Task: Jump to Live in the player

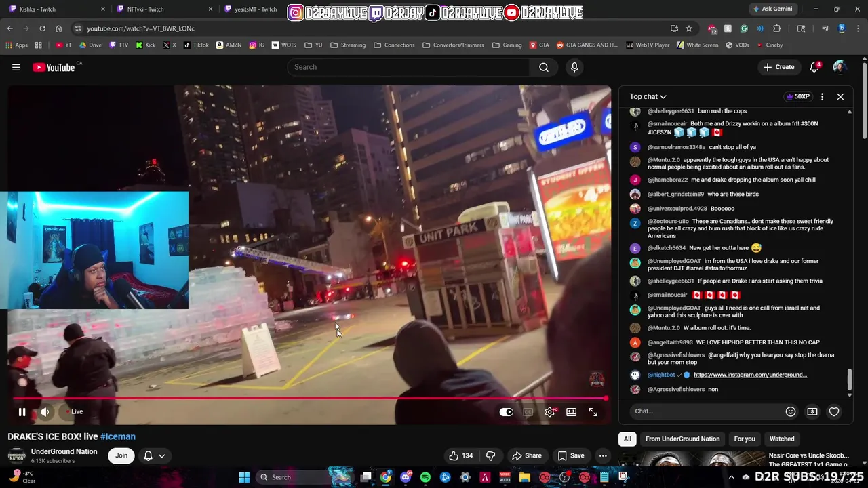Action: pyautogui.click(x=75, y=411)
